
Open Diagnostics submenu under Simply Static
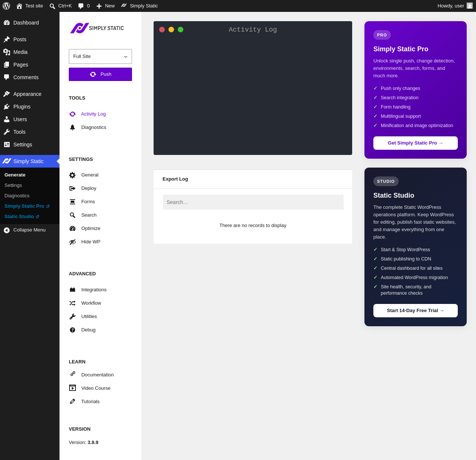[17, 196]
